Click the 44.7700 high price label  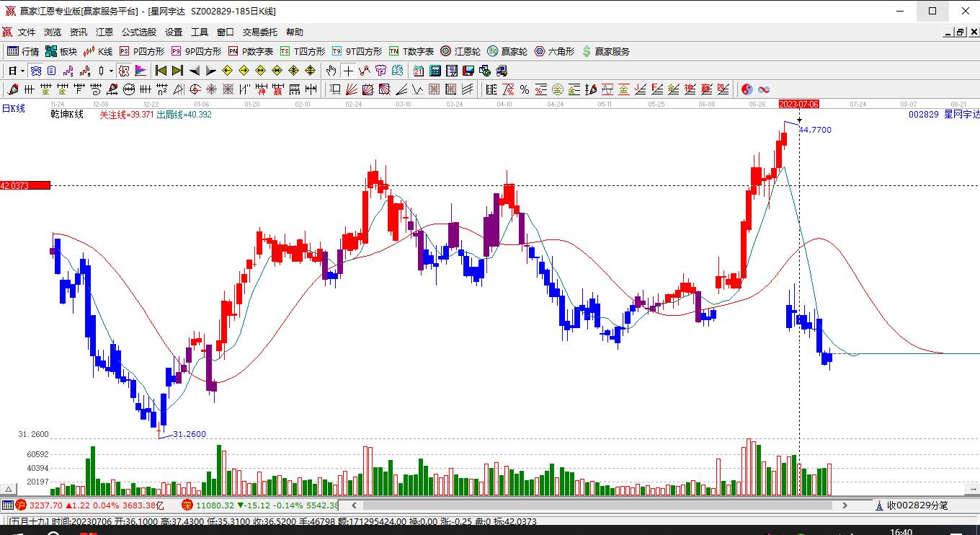point(815,130)
